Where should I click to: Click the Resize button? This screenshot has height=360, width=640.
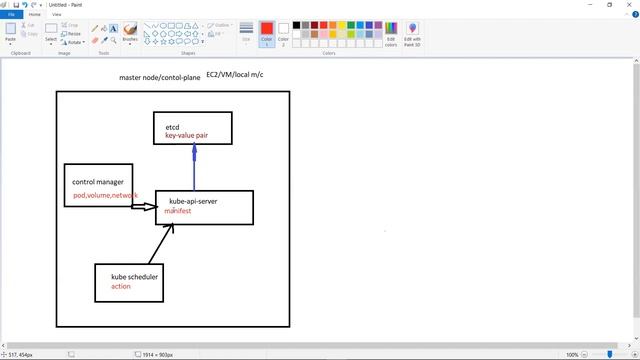[x=71, y=34]
